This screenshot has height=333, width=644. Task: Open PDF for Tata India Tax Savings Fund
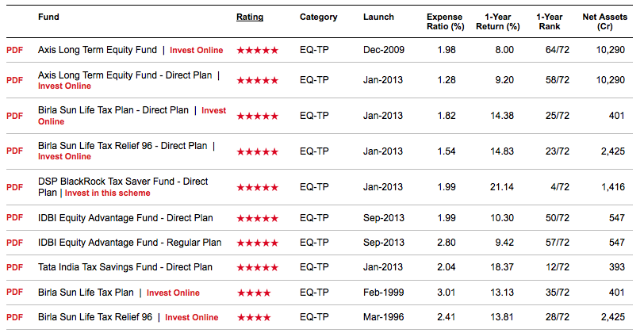click(14, 267)
